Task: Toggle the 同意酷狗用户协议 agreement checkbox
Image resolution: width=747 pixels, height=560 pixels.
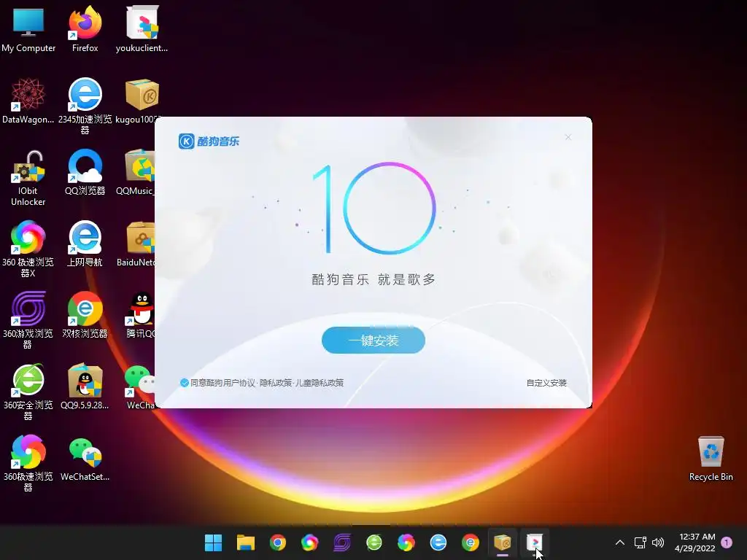Action: (x=185, y=383)
